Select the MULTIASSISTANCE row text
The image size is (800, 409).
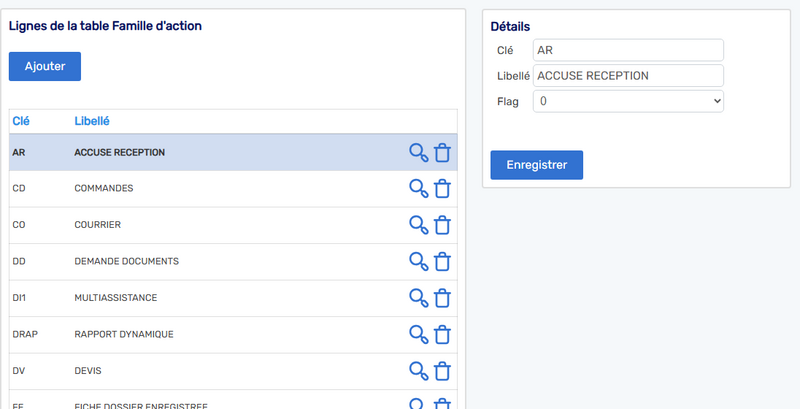click(x=116, y=298)
